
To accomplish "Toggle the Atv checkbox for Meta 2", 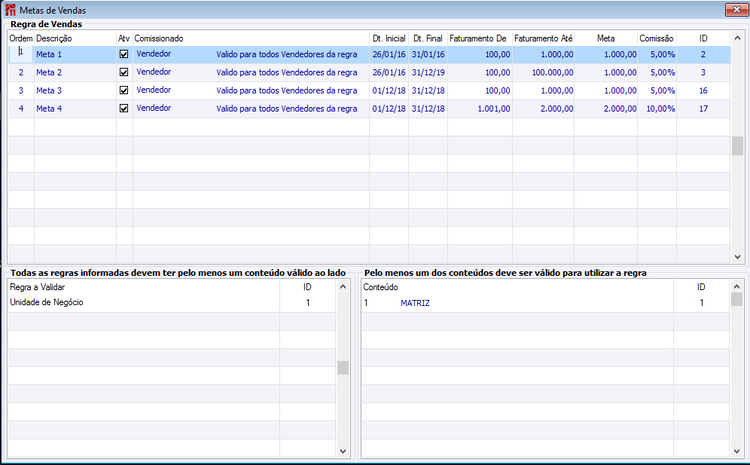I will click(124, 72).
